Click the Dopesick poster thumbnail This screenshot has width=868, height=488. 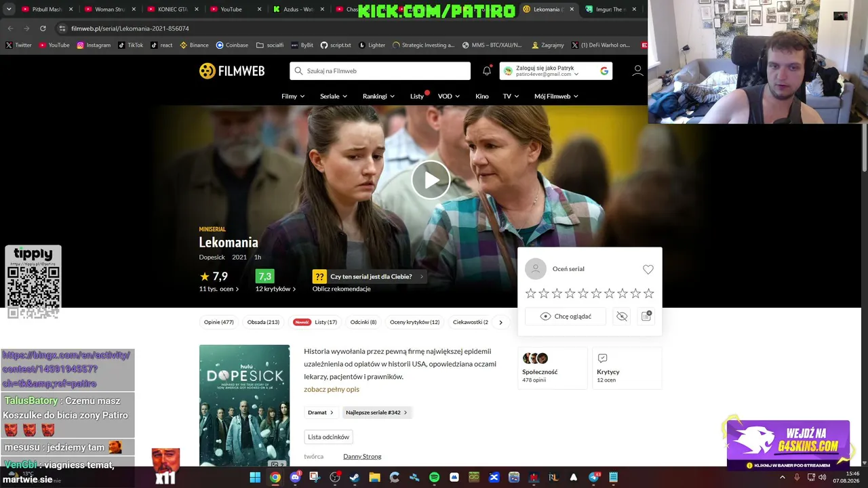point(244,405)
